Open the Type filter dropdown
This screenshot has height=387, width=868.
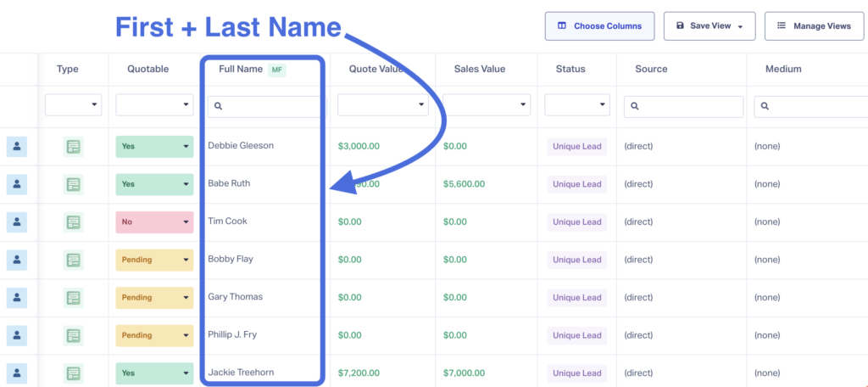73,104
